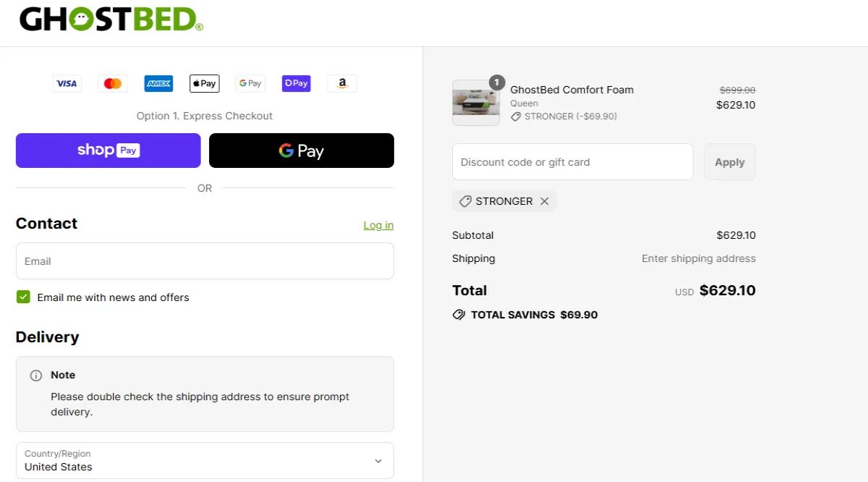The width and height of the screenshot is (868, 482).
Task: Click the Note info icon
Action: pyautogui.click(x=36, y=376)
